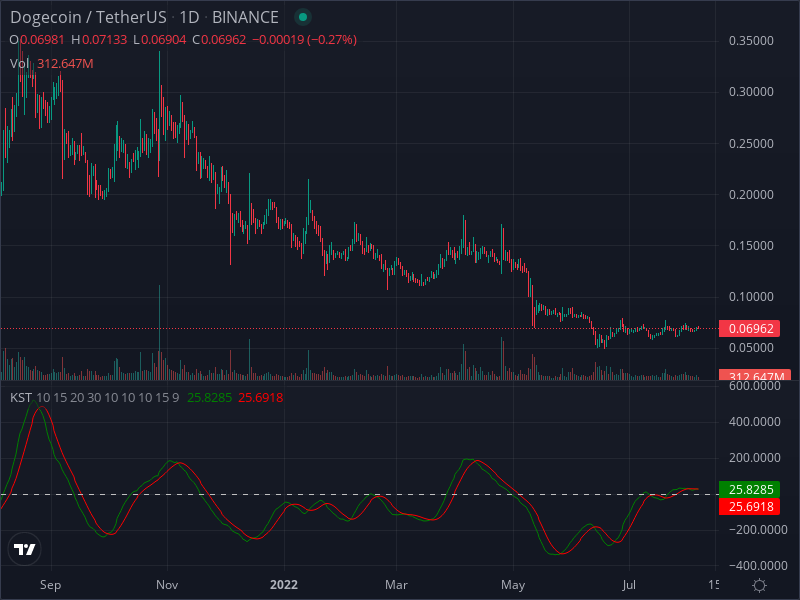Image resolution: width=800 pixels, height=600 pixels.
Task: Click the 0.10000 price axis label
Action: (x=751, y=296)
